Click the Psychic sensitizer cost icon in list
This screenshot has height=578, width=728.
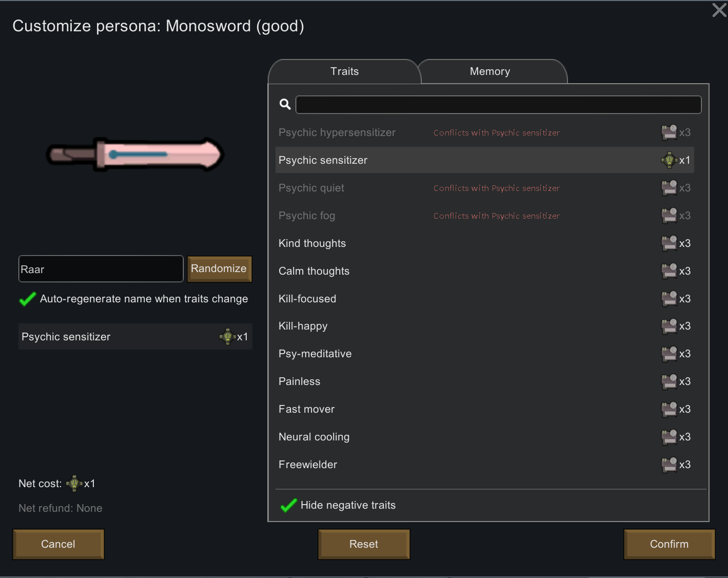[669, 160]
